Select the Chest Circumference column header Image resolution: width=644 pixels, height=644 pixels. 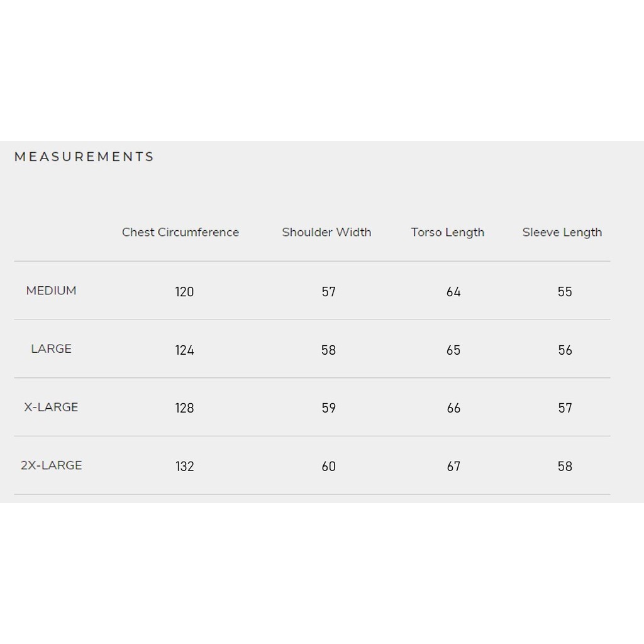180,232
